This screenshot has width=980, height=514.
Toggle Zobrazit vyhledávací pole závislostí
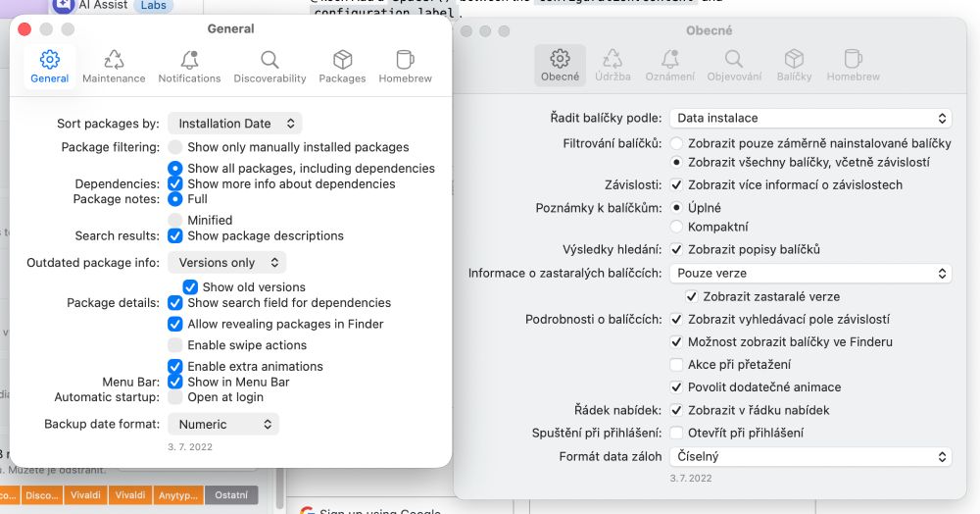click(x=676, y=320)
